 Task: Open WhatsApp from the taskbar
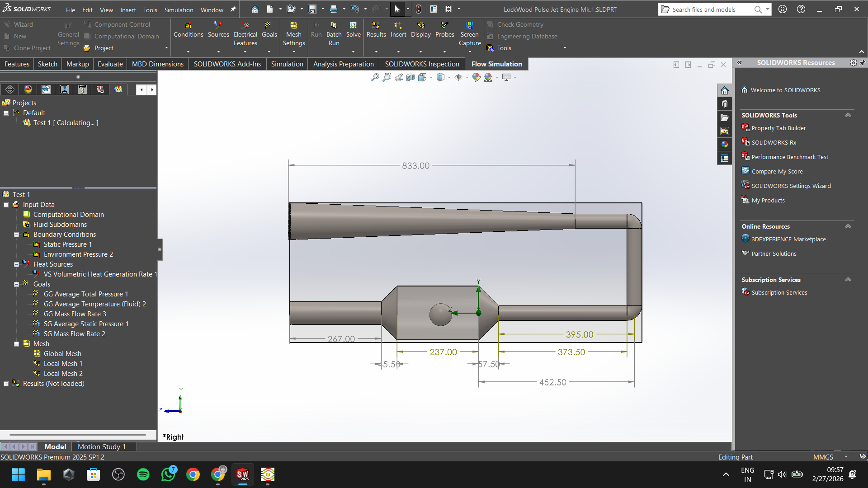tap(168, 474)
